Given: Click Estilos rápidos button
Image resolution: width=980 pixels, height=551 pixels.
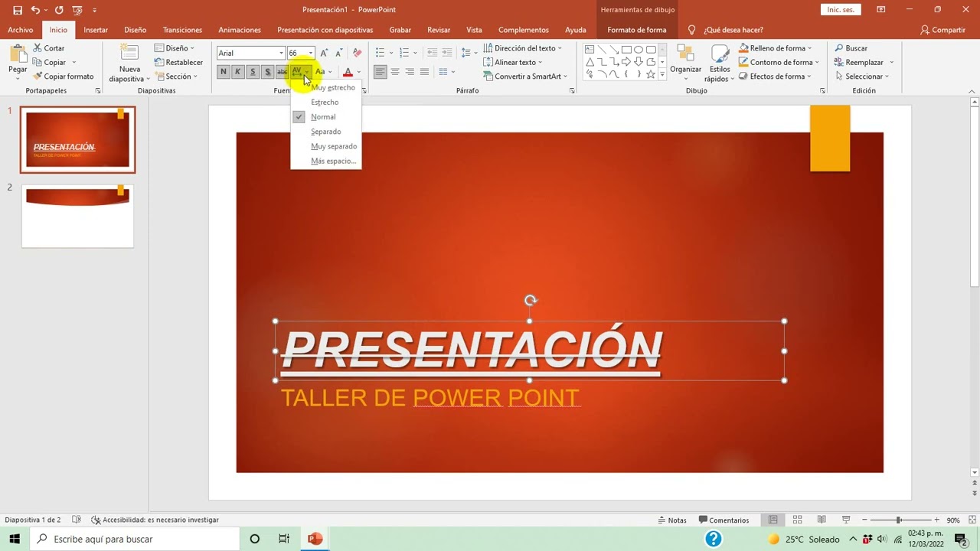Looking at the screenshot, I should [x=720, y=63].
